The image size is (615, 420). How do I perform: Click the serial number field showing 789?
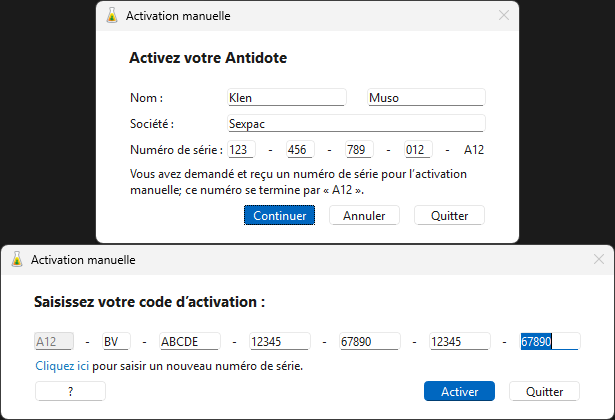point(359,149)
